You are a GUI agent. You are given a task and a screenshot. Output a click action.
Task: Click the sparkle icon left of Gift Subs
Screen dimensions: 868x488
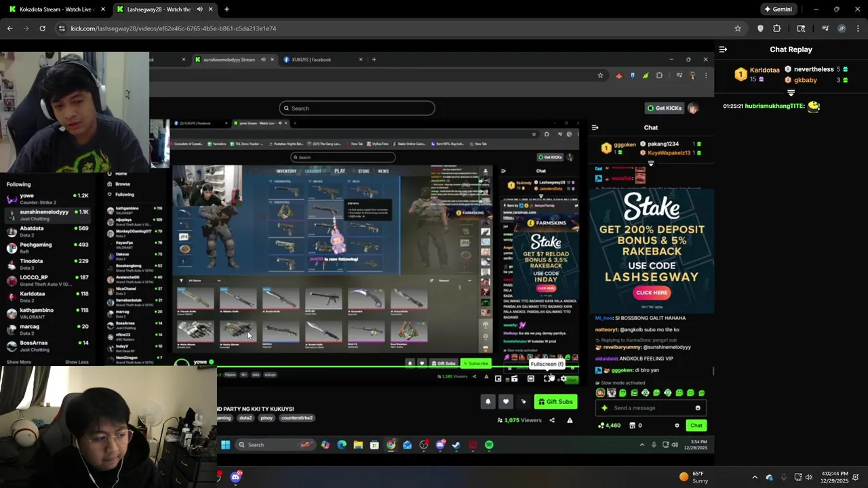click(523, 402)
